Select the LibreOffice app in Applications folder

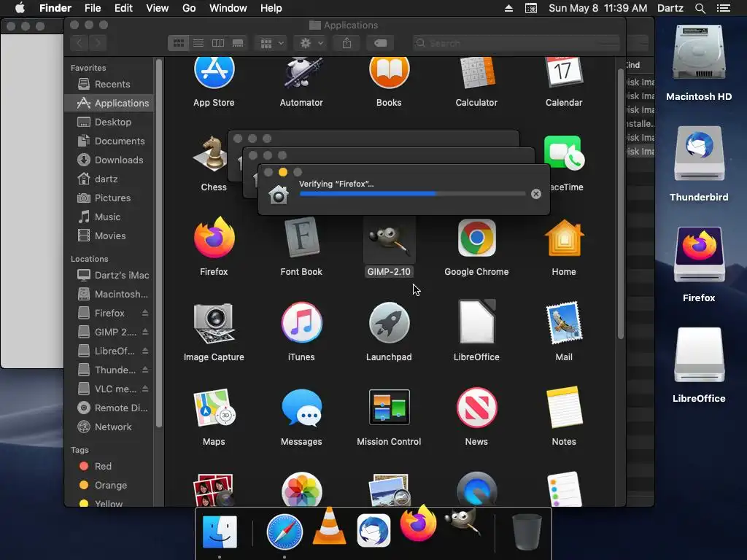pos(476,322)
